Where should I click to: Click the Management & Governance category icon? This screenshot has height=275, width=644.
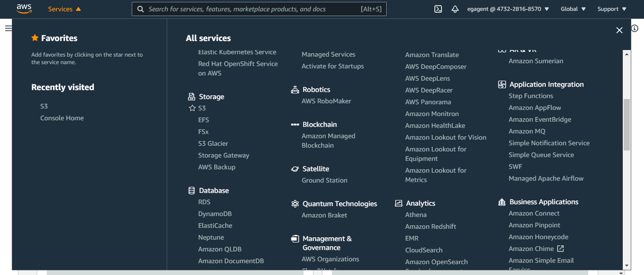pos(295,239)
